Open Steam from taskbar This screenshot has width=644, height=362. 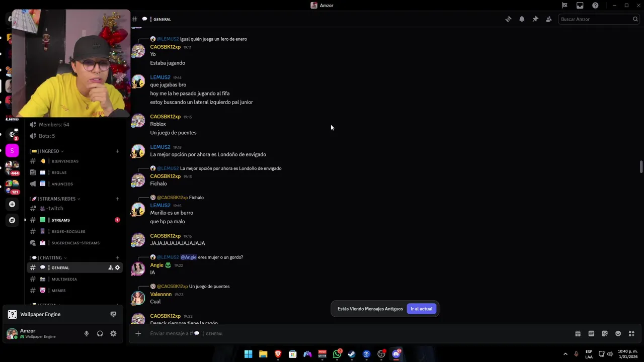click(x=352, y=354)
